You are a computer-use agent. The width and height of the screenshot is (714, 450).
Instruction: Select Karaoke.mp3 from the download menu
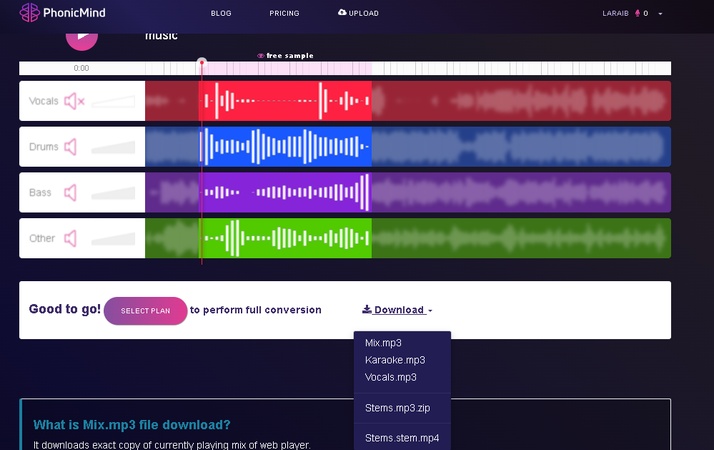point(395,360)
